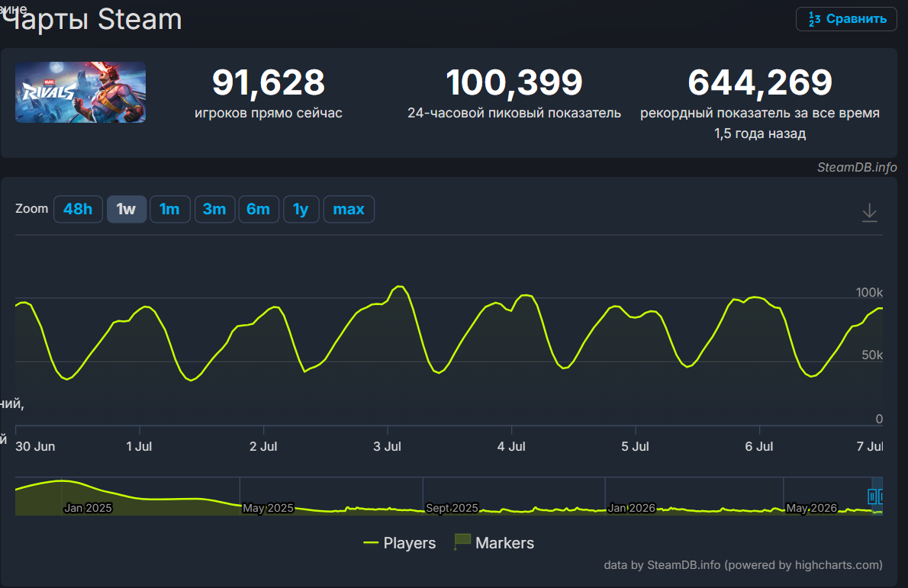Click the Jan 2026 area in navigator
908x588 pixels.
click(x=631, y=508)
